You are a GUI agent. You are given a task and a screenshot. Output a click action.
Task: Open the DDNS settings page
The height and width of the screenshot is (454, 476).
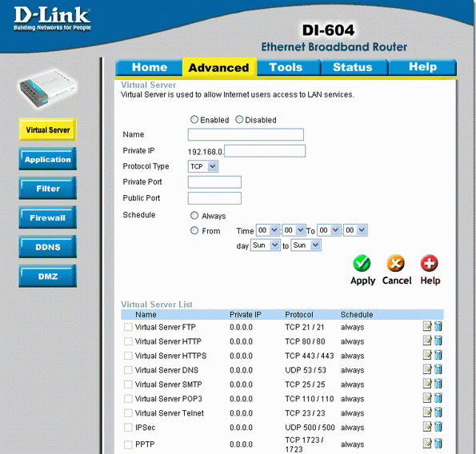[x=48, y=247]
